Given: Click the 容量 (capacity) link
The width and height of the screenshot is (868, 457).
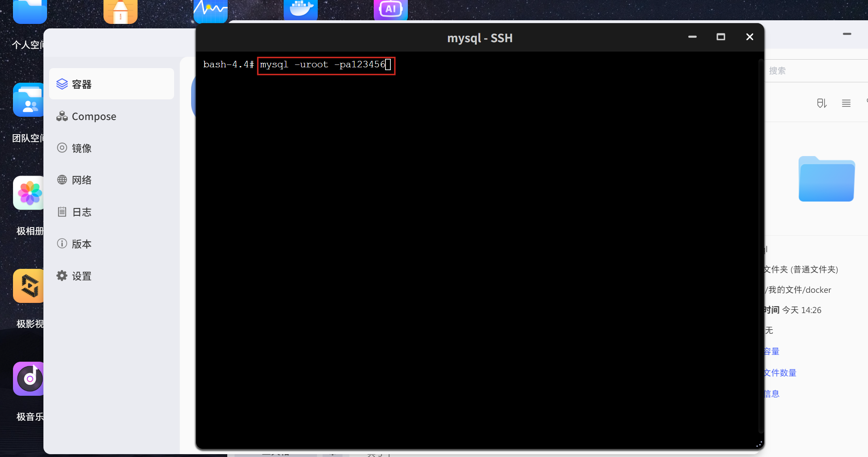Looking at the screenshot, I should pyautogui.click(x=771, y=352).
